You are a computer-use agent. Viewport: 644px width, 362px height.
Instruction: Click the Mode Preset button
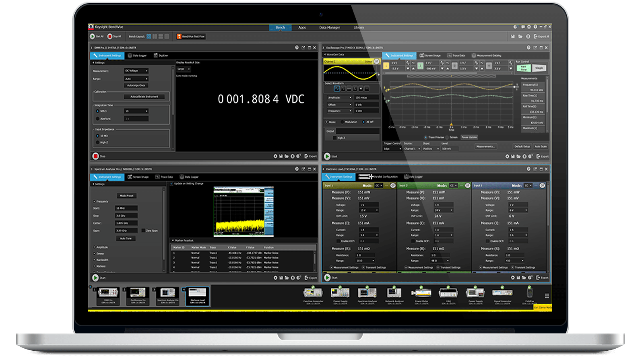126,196
